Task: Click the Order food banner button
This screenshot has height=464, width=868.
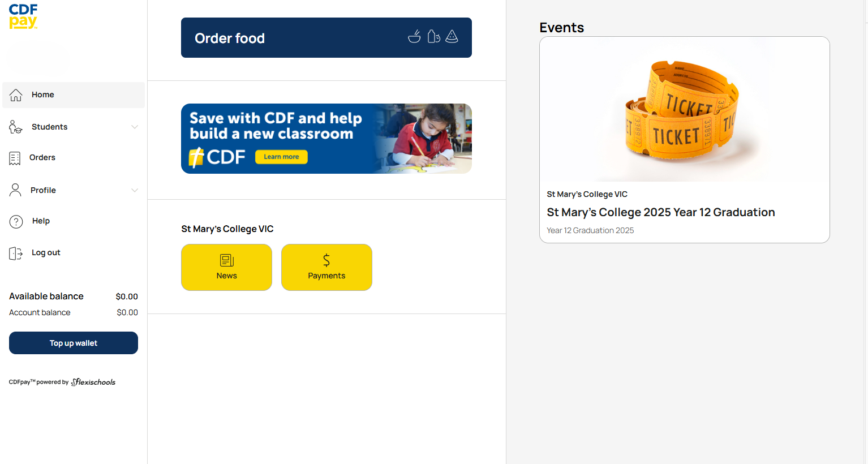Action: click(326, 38)
